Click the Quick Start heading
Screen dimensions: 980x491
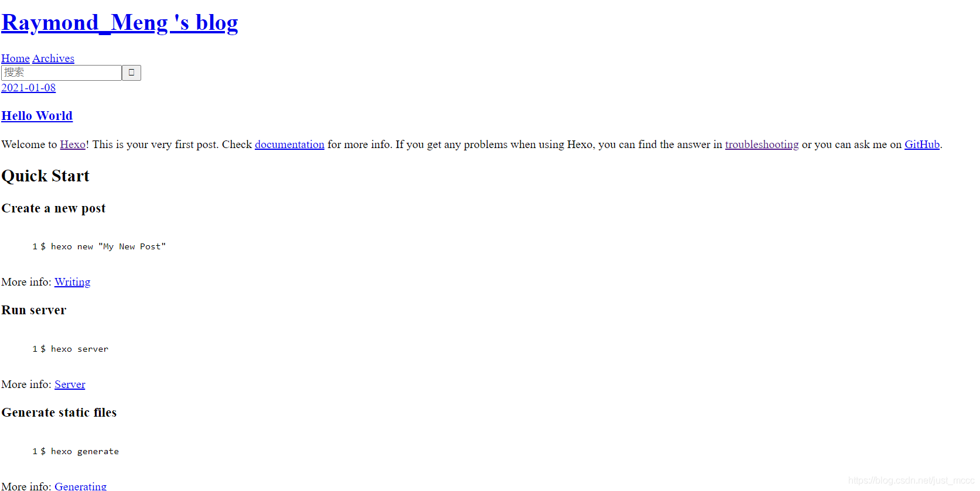tap(45, 176)
